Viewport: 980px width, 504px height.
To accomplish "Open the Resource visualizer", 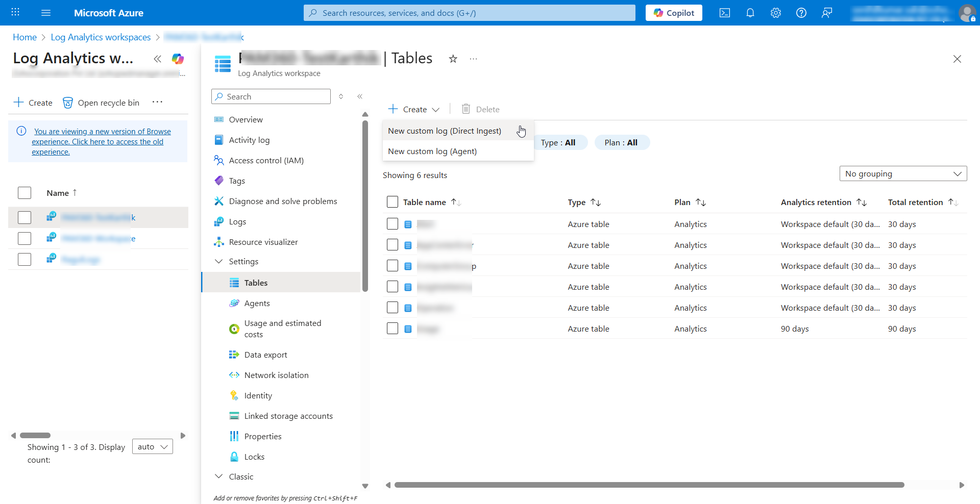I will tap(263, 242).
